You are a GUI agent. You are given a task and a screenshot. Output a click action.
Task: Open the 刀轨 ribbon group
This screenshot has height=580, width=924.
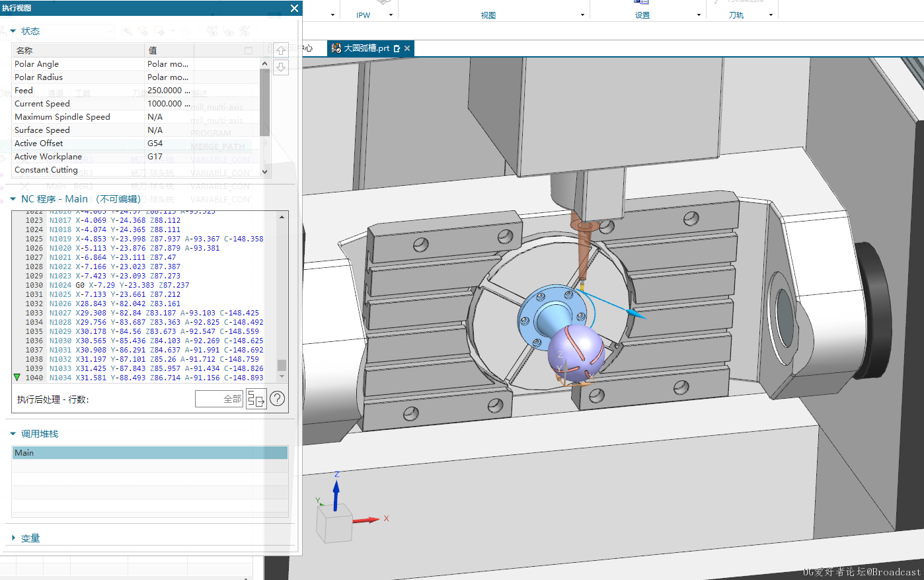click(736, 15)
